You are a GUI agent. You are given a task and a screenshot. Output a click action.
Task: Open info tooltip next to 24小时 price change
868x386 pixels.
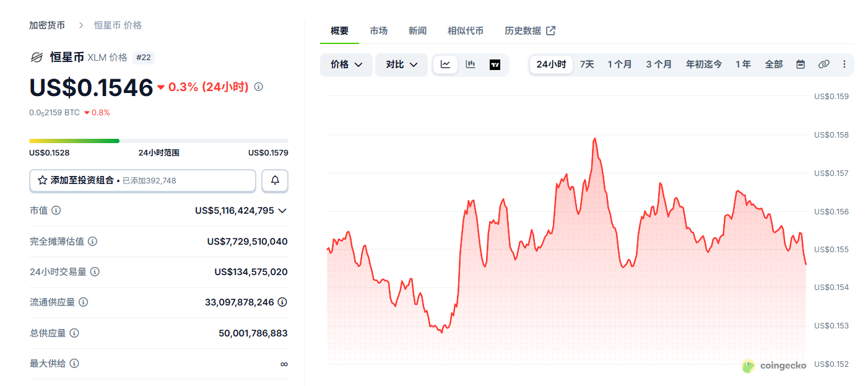259,87
